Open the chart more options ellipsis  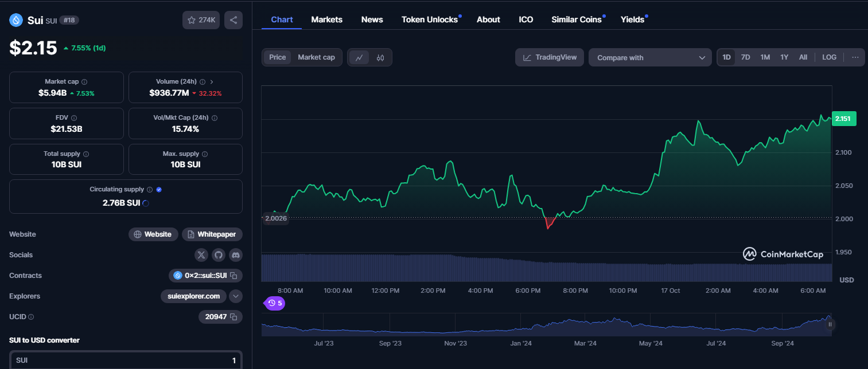855,57
